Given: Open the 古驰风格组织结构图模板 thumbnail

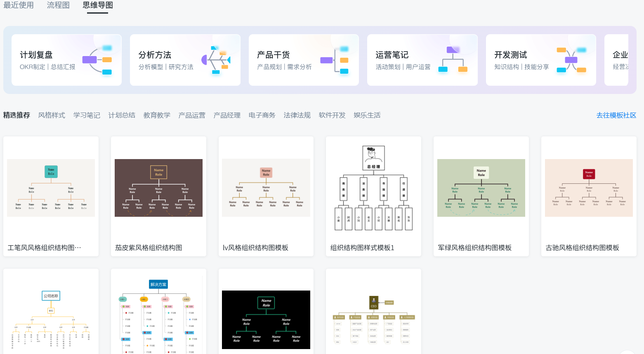Looking at the screenshot, I should point(589,188).
